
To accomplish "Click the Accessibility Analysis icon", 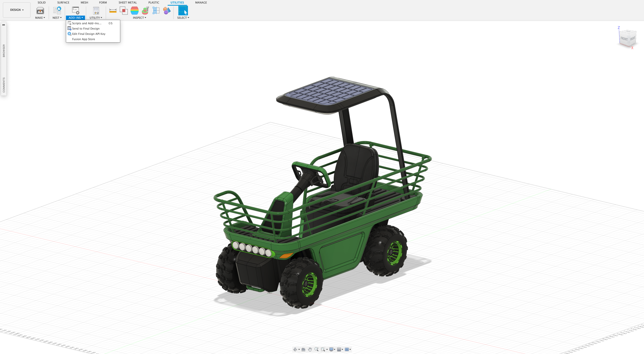I will (x=145, y=11).
